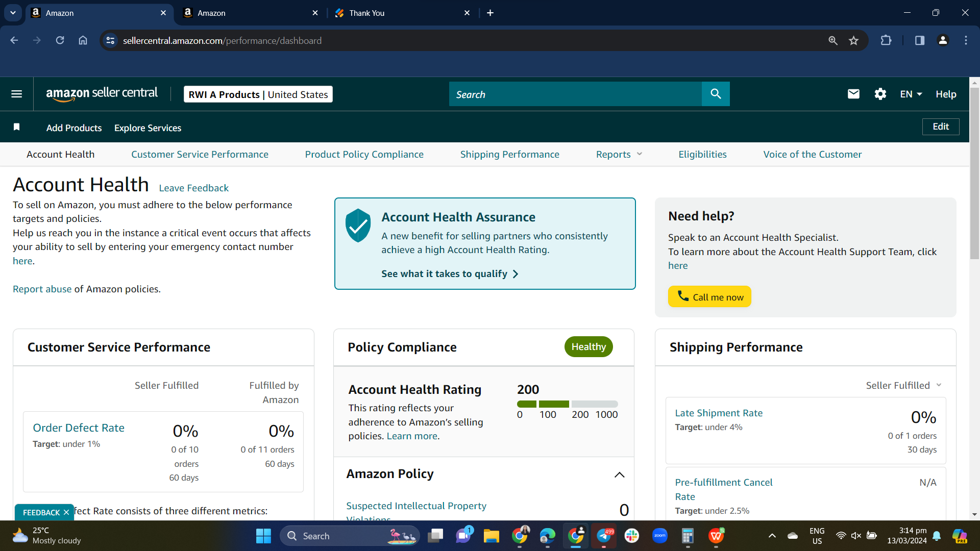Bookmark this page with the star
980x551 pixels.
tap(853, 40)
